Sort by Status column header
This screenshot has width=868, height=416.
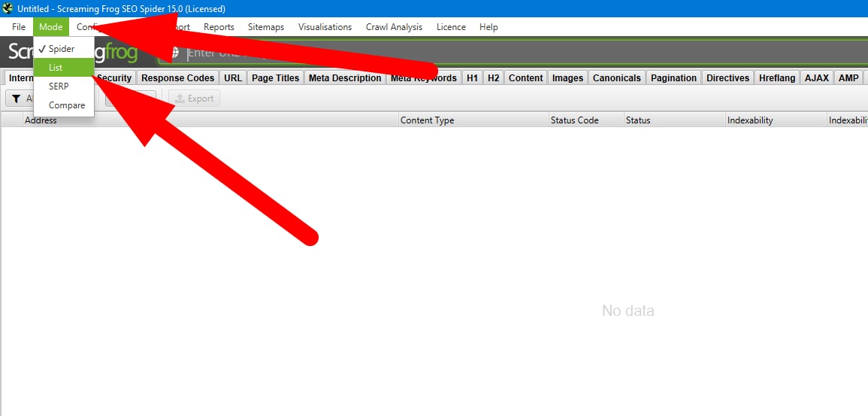click(x=674, y=120)
